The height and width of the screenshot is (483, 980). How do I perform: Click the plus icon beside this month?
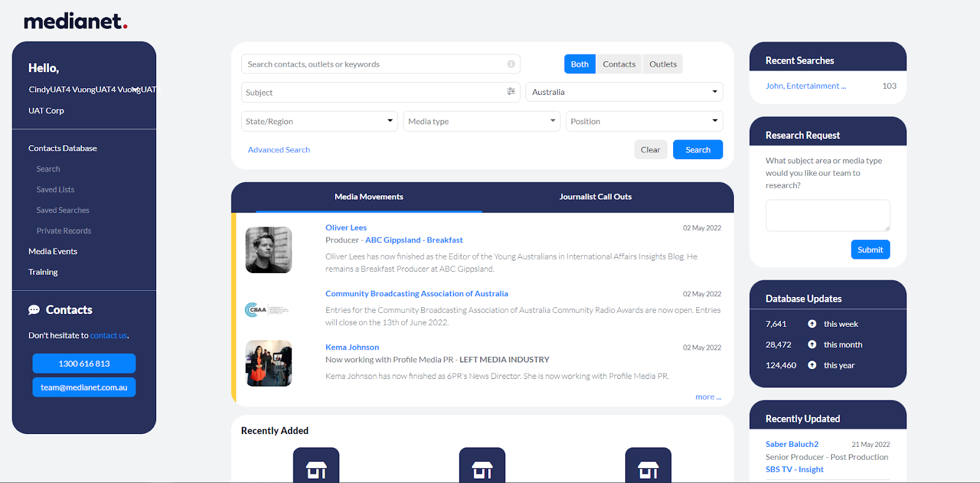(812, 345)
